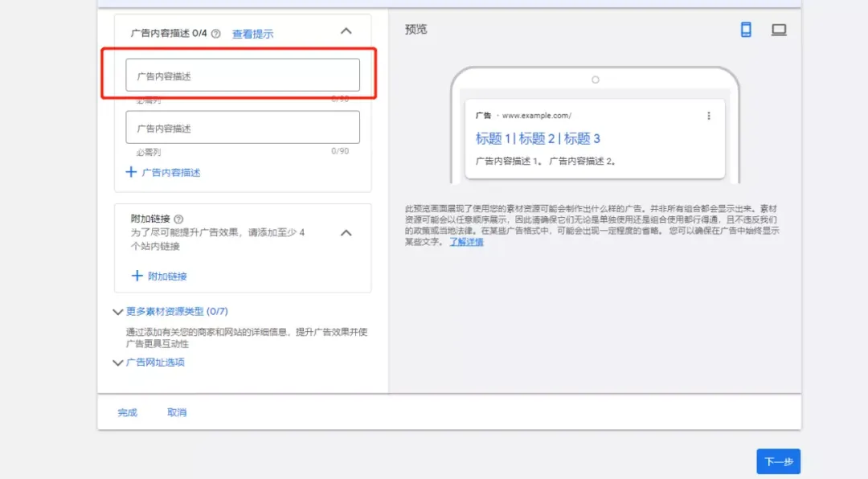Click the 完成 button
Viewport: 868px width, 479px height.
pos(127,412)
